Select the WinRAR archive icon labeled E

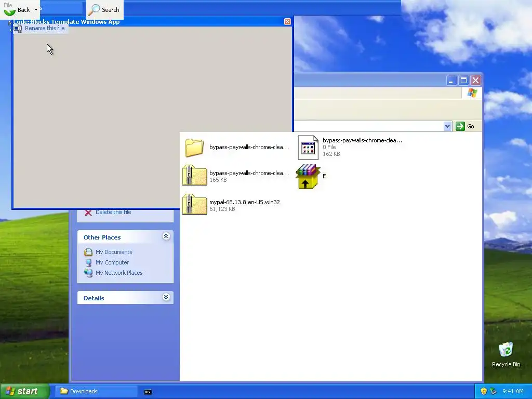[308, 177]
